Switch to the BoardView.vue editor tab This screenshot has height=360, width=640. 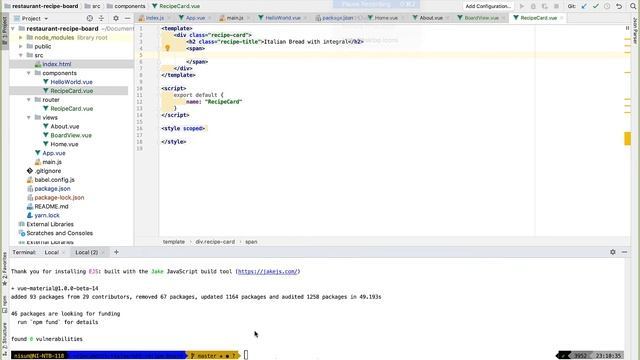click(x=481, y=18)
